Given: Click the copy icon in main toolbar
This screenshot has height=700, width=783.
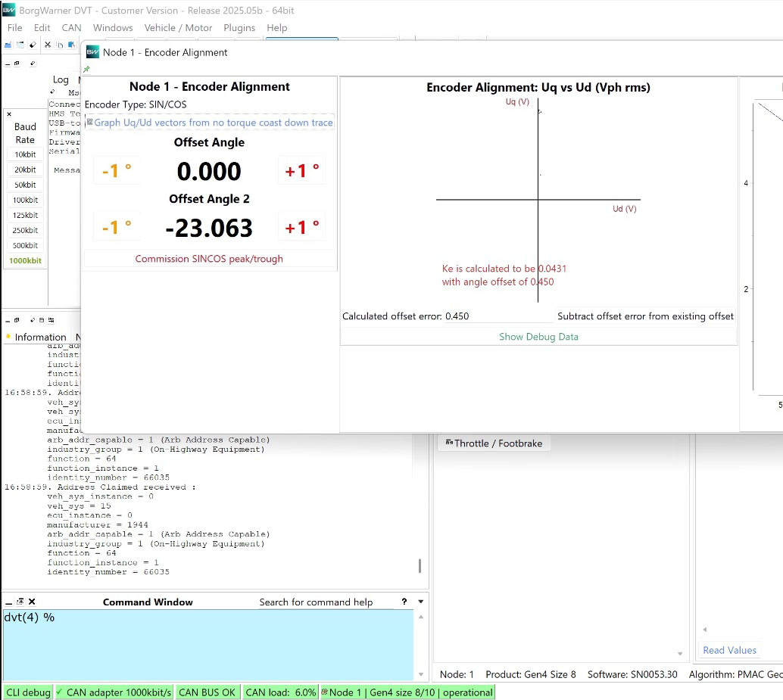Looking at the screenshot, I should [59, 45].
